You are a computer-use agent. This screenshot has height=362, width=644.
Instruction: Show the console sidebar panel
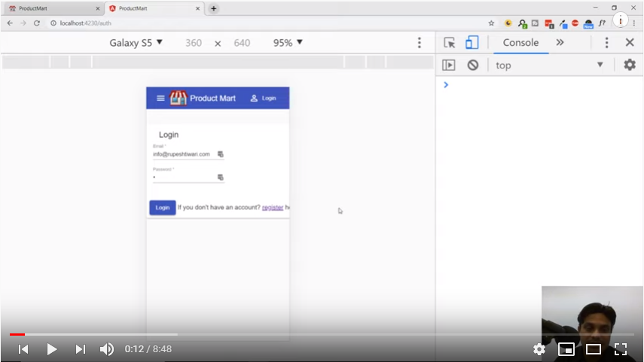tap(449, 65)
